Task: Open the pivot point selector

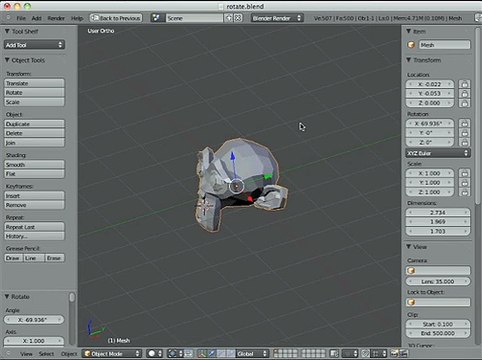Action: click(x=175, y=353)
